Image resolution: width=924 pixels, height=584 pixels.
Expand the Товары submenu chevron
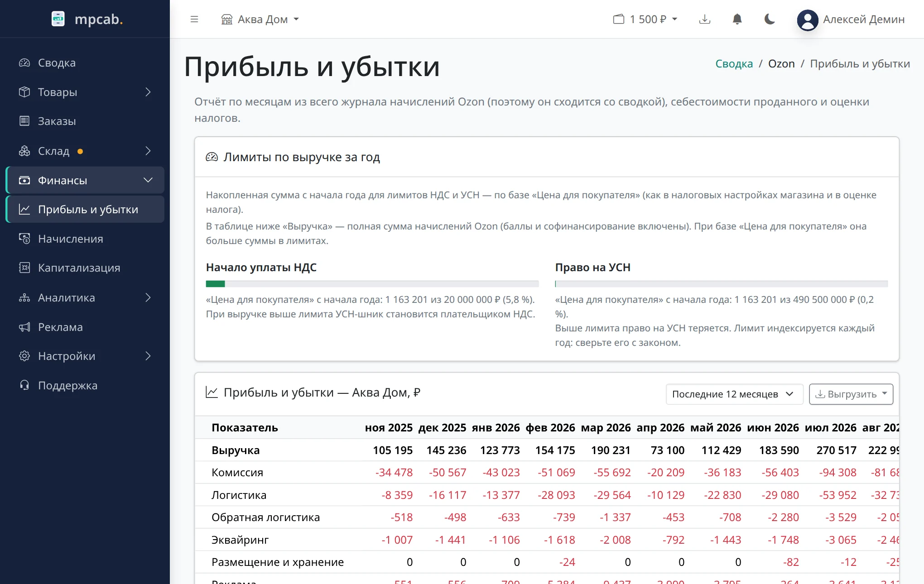(x=148, y=92)
